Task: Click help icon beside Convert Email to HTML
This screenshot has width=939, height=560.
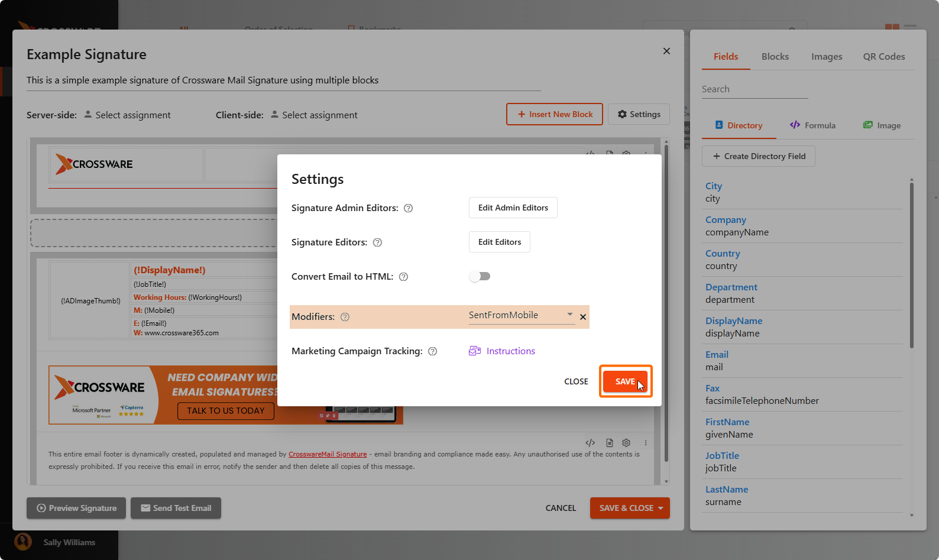Action: click(x=403, y=277)
